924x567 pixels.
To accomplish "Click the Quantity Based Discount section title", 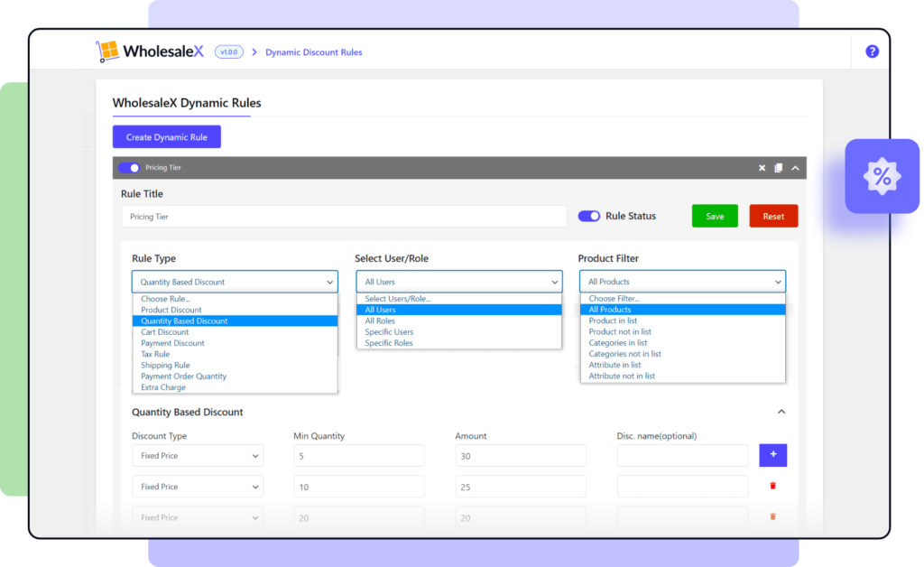I will point(188,412).
